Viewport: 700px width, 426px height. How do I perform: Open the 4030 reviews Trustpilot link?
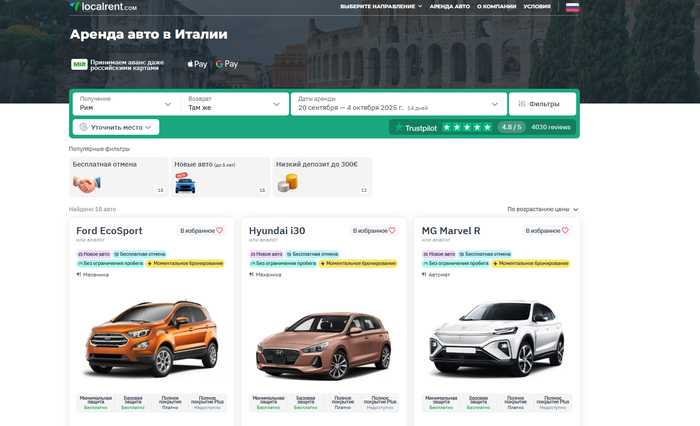point(551,127)
